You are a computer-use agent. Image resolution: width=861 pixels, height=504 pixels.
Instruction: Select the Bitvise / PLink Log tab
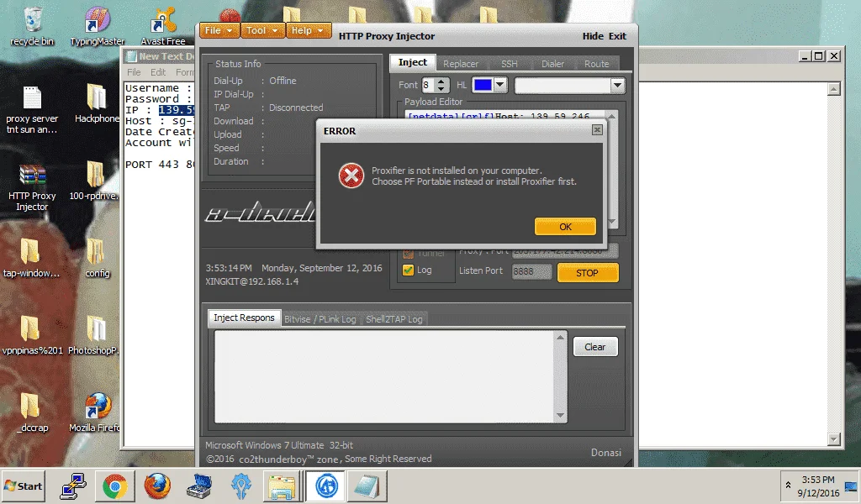pyautogui.click(x=320, y=319)
